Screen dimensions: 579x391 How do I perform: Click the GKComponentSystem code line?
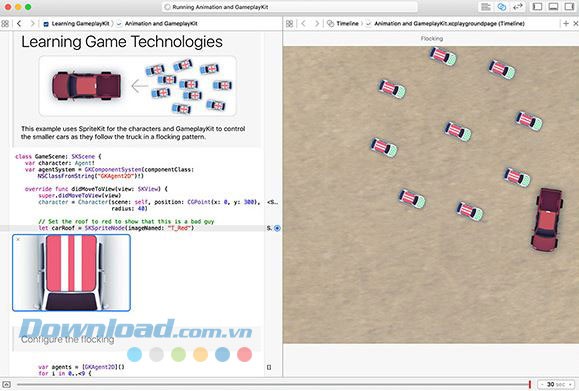[x=109, y=169]
